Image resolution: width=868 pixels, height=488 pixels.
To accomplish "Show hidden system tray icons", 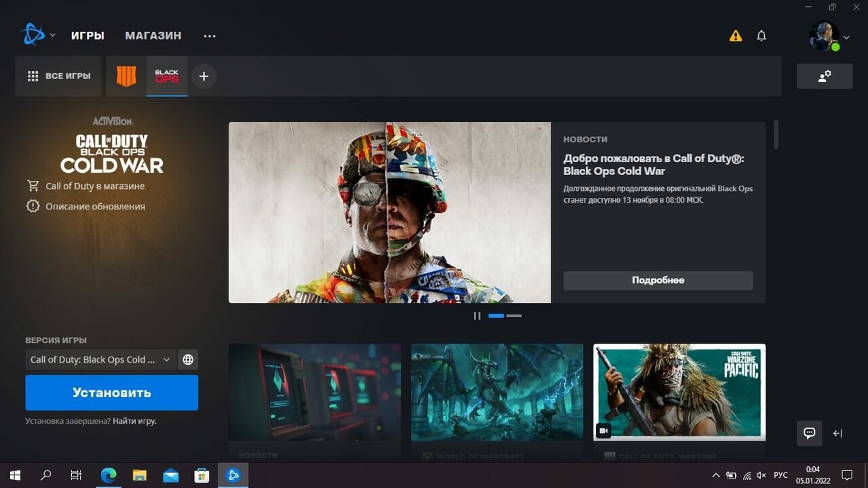I will point(715,475).
